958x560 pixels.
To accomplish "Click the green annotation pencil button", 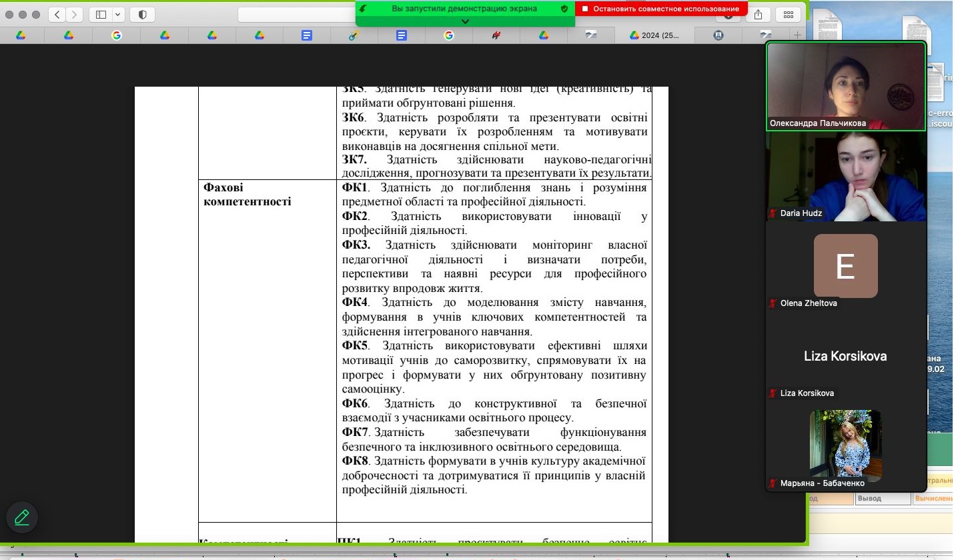I will click(22, 517).
